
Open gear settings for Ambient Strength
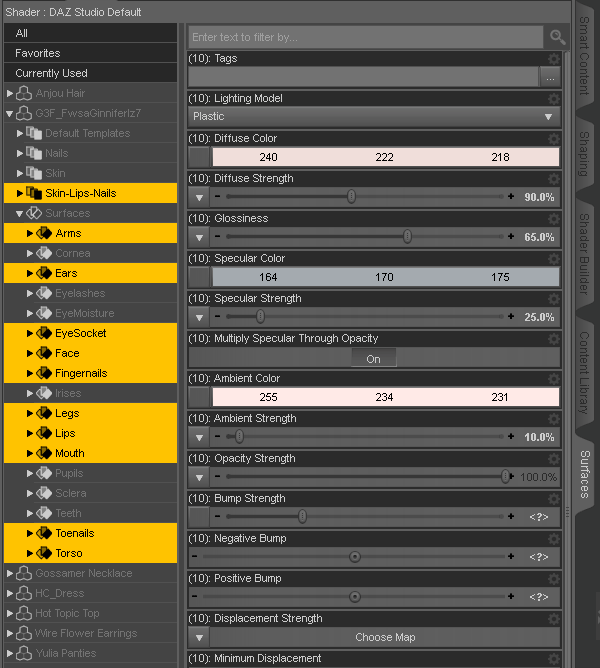(554, 419)
